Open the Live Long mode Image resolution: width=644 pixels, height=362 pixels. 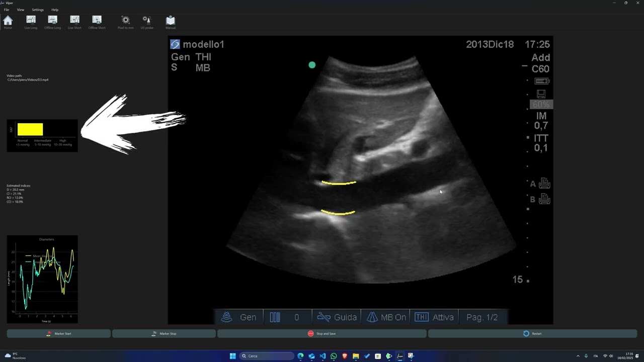(x=31, y=22)
